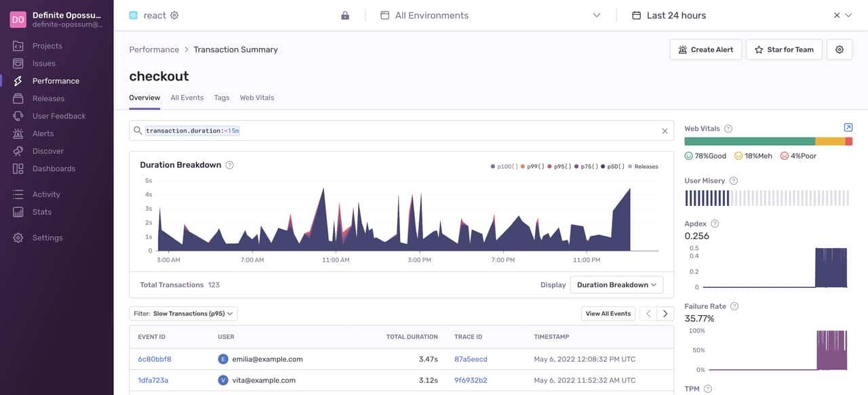The image size is (868, 395).
Task: Open event ID 6c80bbf8 link
Action: (155, 359)
